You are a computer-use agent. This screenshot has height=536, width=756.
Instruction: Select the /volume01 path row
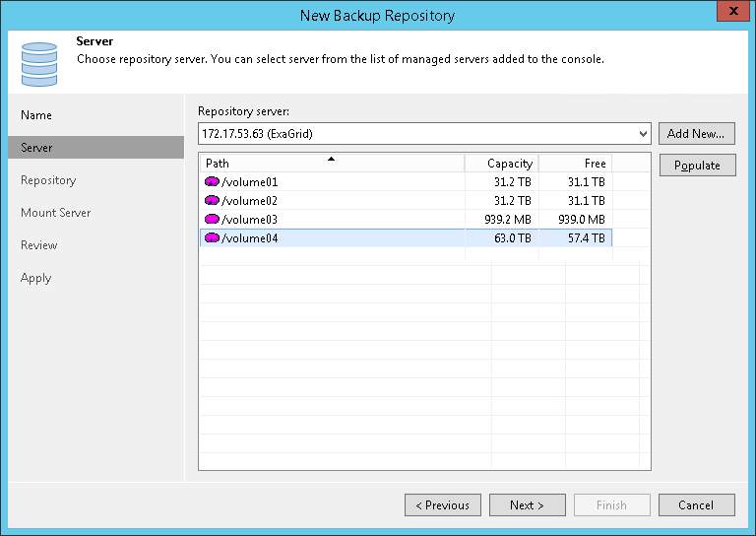coord(406,182)
